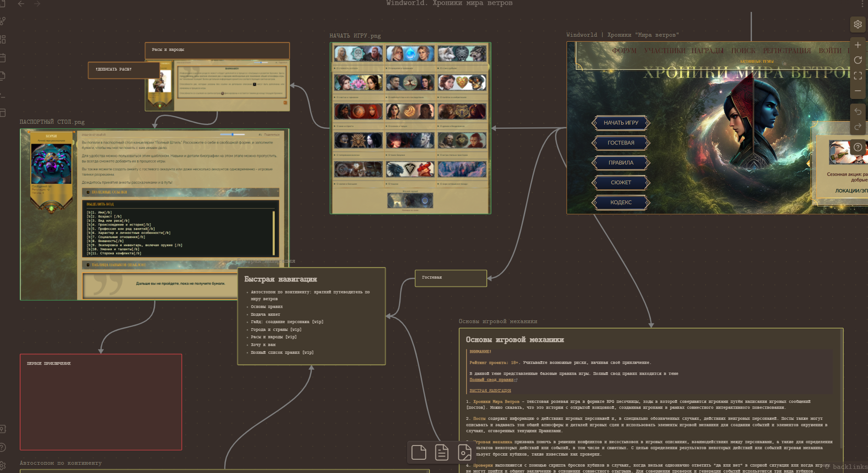
Task: Open the more options menu
Action: point(863,4)
